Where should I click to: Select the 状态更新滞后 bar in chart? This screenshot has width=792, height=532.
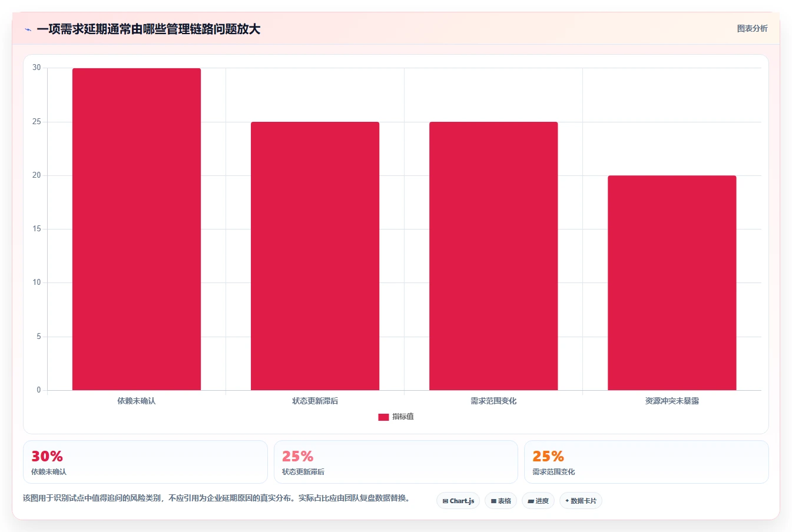click(315, 256)
